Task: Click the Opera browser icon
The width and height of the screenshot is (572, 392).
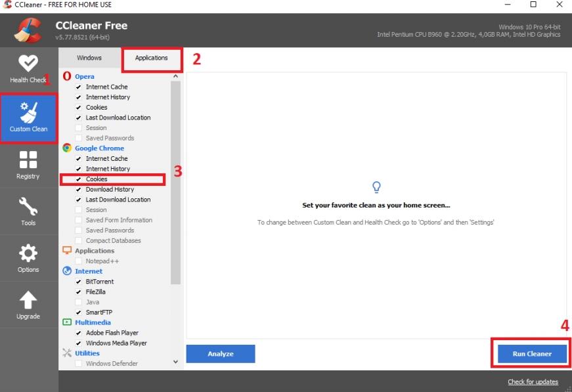Action: point(67,76)
